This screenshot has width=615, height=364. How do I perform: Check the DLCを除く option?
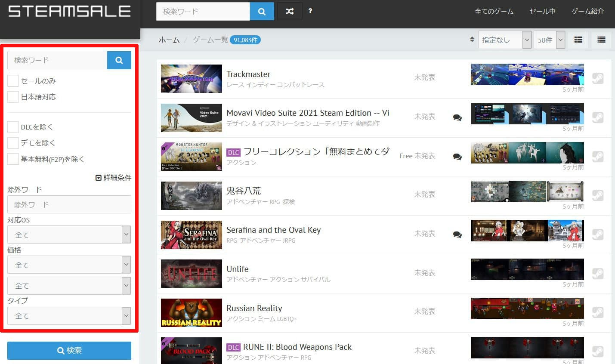[x=13, y=127]
